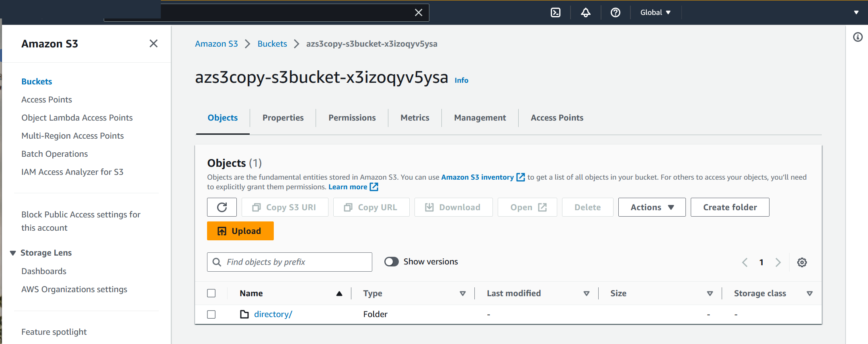Open the CloudShell terminal icon
The width and height of the screenshot is (868, 344).
point(555,12)
